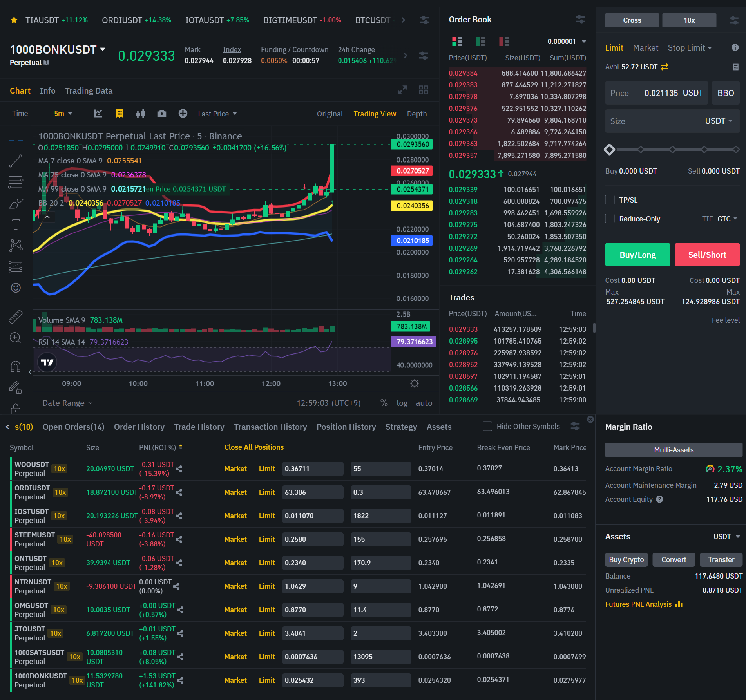Expand the Date Range selector
Viewport: 746px width, 700px height.
pyautogui.click(x=67, y=403)
